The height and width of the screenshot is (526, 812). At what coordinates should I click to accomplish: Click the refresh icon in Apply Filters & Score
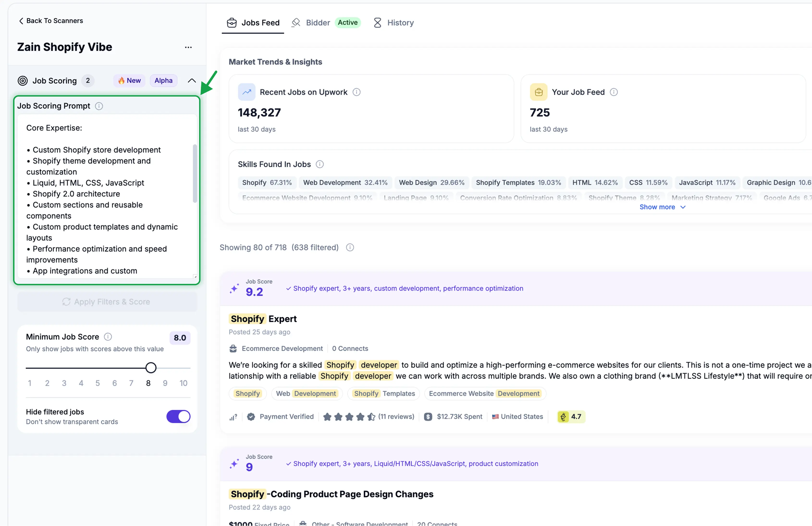coord(66,302)
